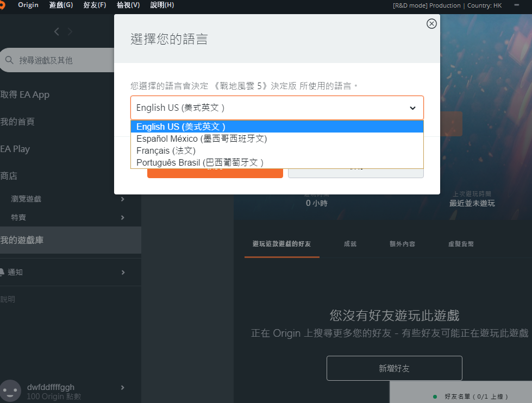Screen dimensions: 532x403
Task: Expand the 瀏覽遊戲 submenu
Action: pos(122,199)
